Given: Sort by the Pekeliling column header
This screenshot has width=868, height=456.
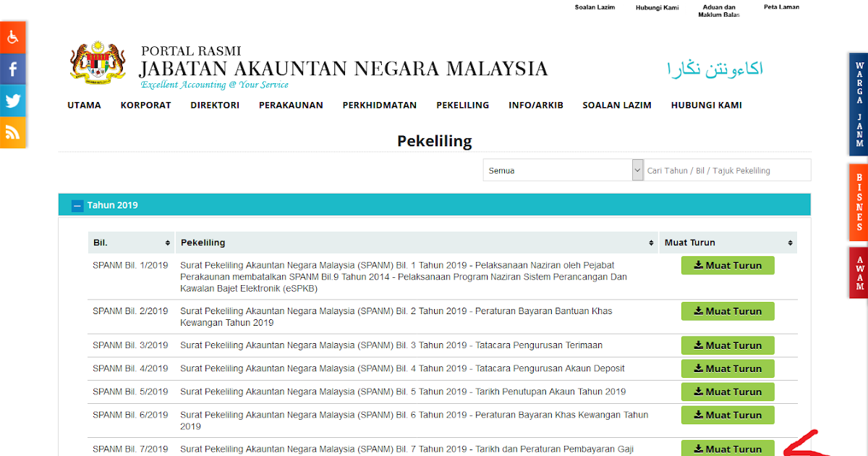Looking at the screenshot, I should point(417,242).
